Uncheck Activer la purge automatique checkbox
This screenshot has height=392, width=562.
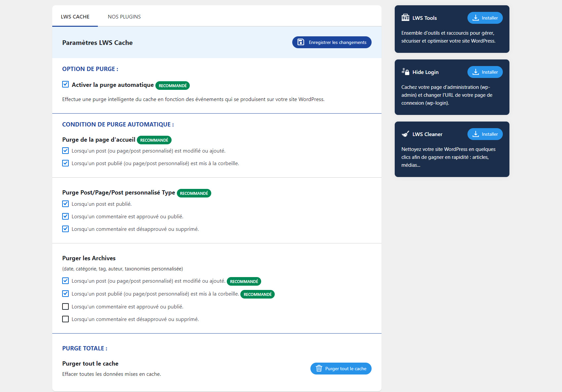(x=65, y=84)
